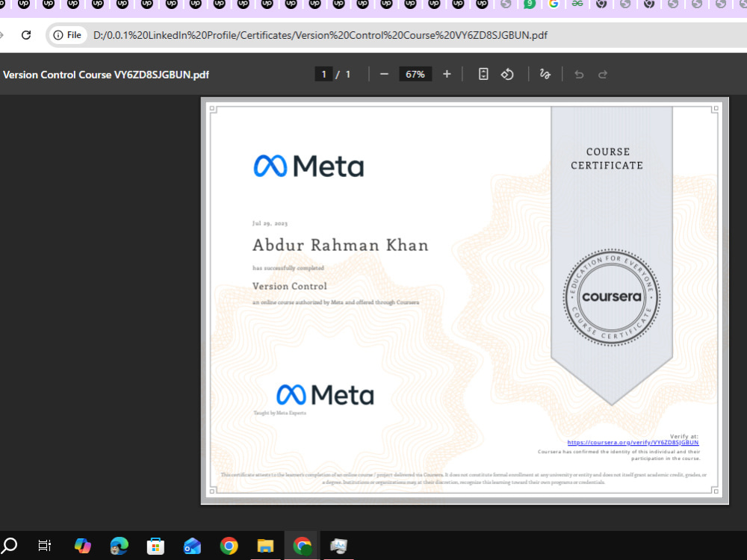Click the name "Abdur Rahman Khan"
The height and width of the screenshot is (560, 747).
click(x=340, y=245)
